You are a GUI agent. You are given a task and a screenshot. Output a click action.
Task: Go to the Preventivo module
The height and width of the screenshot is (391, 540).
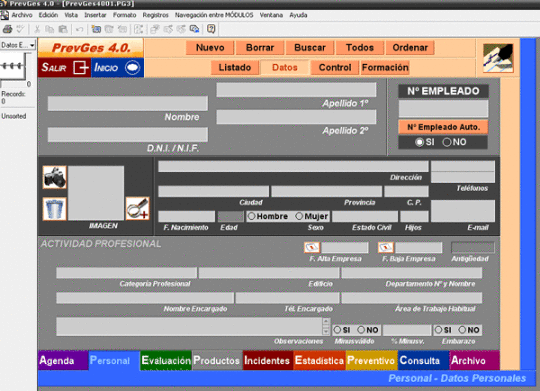coord(371,360)
